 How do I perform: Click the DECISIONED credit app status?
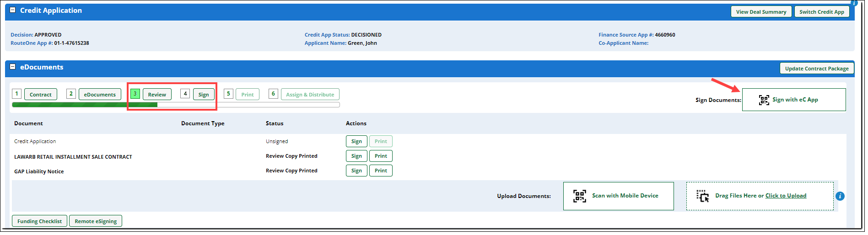(367, 35)
